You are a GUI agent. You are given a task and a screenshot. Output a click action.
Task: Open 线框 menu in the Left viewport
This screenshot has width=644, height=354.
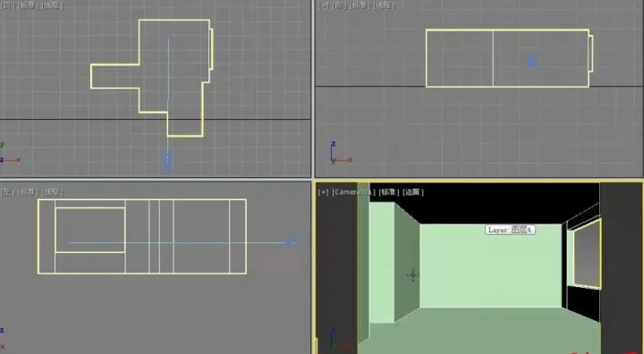coord(52,192)
